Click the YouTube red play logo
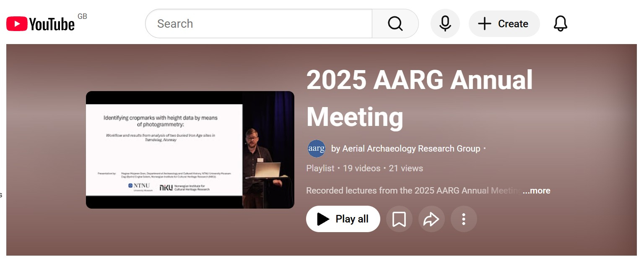 (17, 24)
